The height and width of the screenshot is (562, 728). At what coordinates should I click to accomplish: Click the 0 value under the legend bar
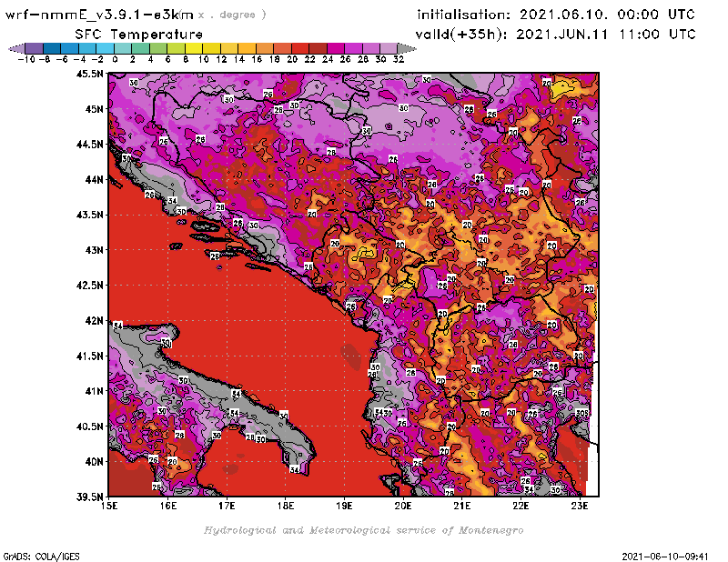115,59
